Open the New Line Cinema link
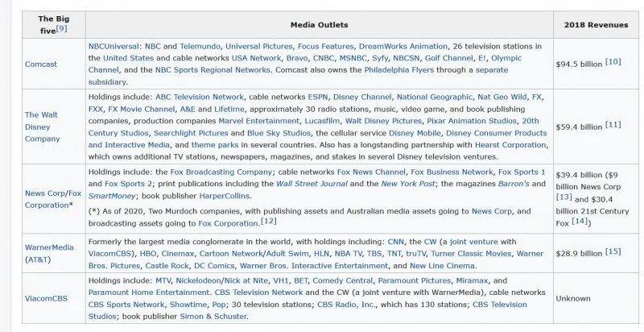Viewport: 644px width, 332px height. tap(442, 266)
